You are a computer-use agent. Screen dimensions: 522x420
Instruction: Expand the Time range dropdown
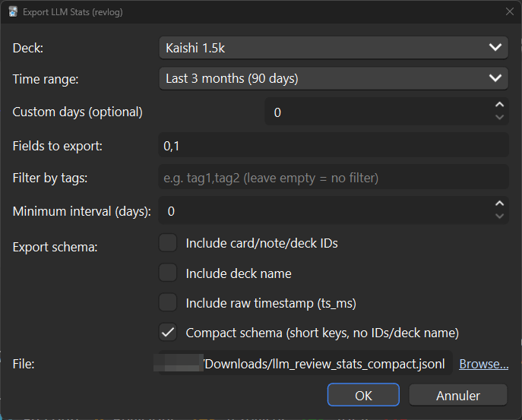pyautogui.click(x=333, y=78)
